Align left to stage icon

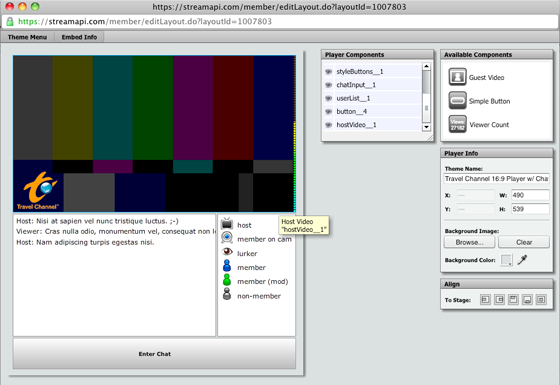485,300
